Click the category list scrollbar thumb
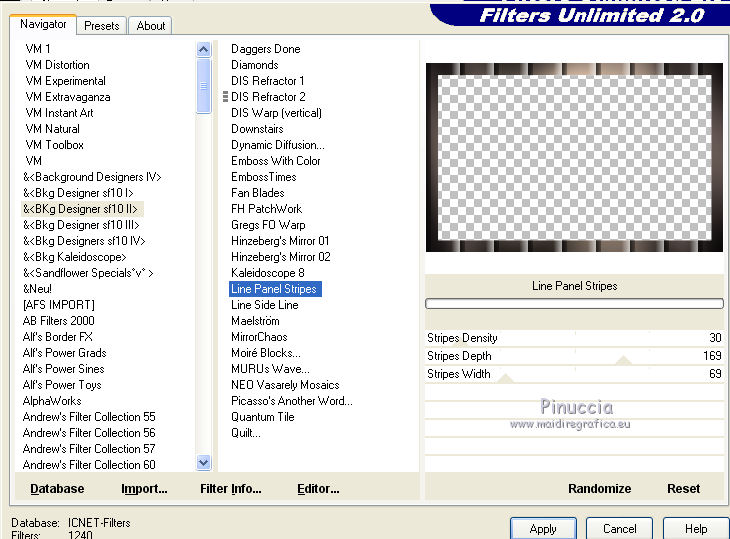 203,86
